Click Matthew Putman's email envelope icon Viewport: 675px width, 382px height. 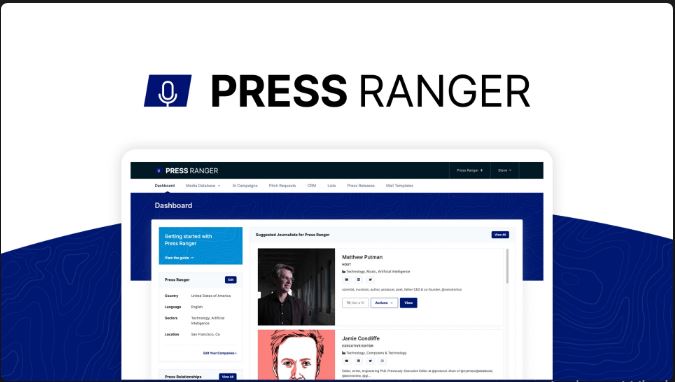tap(347, 280)
